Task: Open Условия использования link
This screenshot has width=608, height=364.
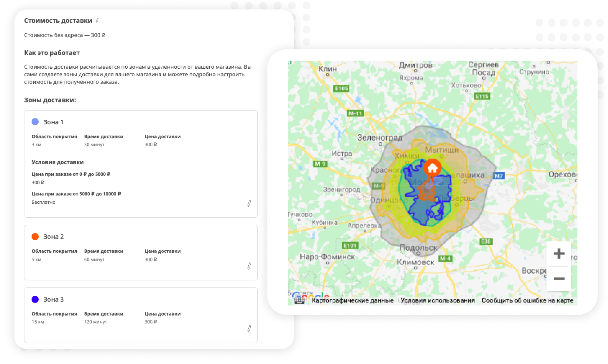Action: [437, 300]
